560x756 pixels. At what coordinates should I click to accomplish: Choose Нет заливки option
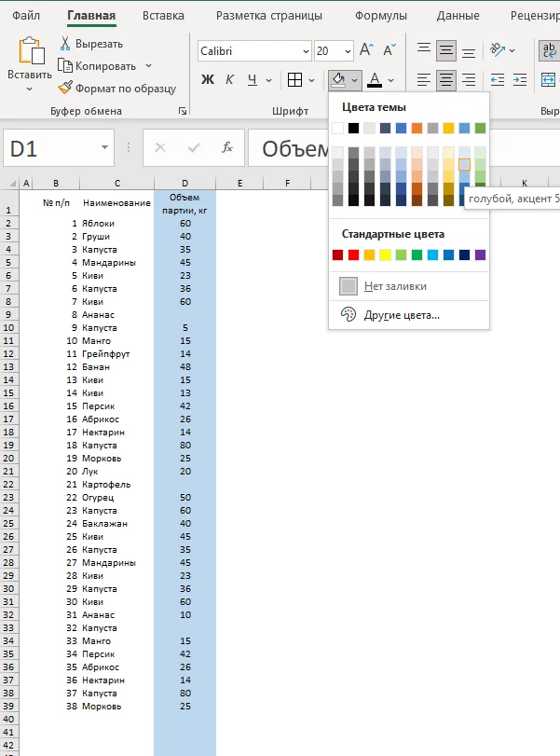pyautogui.click(x=409, y=286)
